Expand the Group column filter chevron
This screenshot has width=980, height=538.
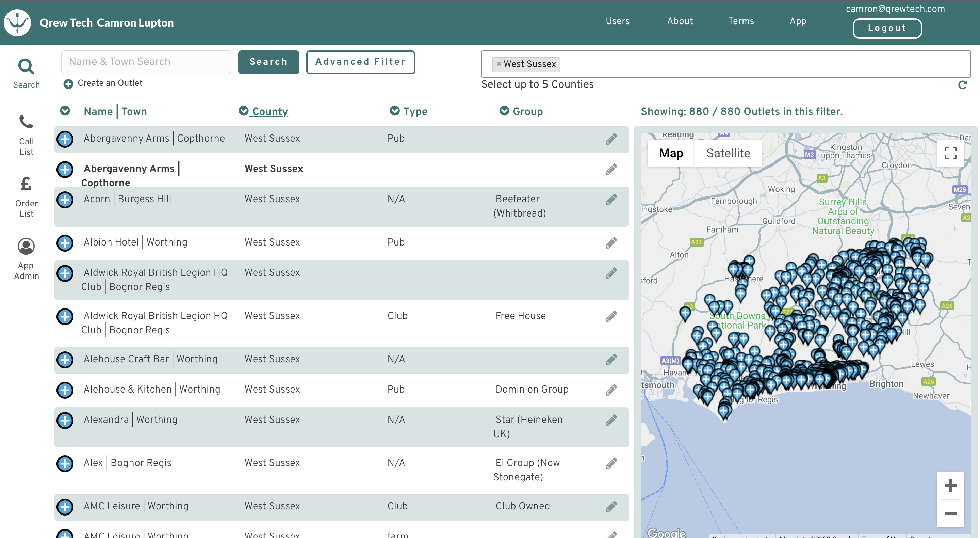[x=504, y=111]
